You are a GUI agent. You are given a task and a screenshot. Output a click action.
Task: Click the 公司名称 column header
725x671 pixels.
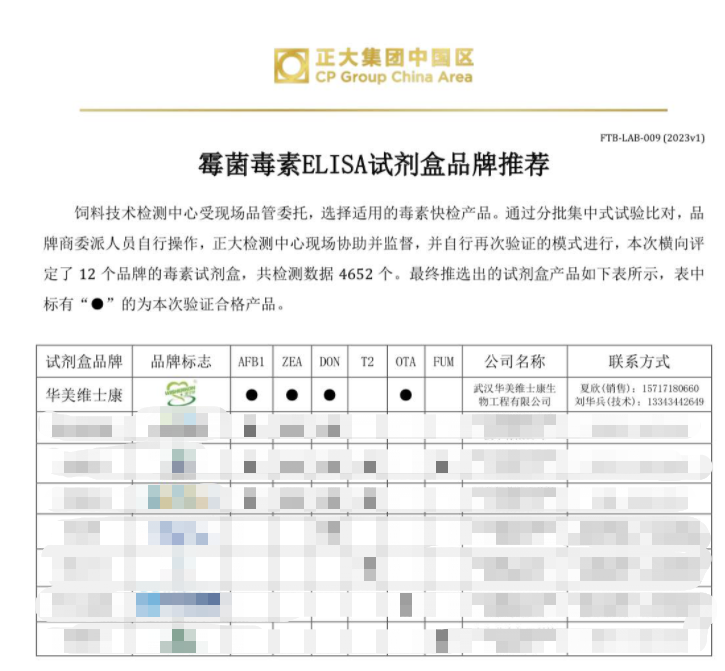515,361
